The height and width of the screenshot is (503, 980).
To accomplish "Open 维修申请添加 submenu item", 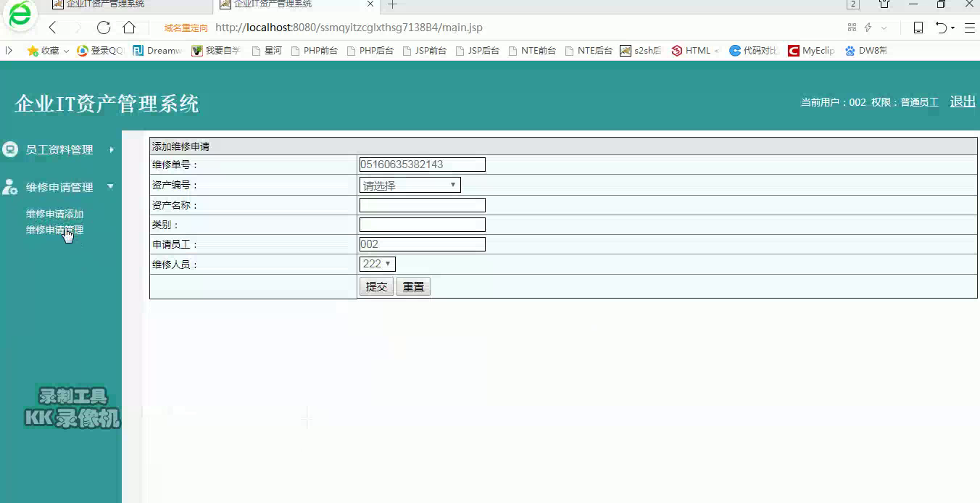I will coord(55,214).
